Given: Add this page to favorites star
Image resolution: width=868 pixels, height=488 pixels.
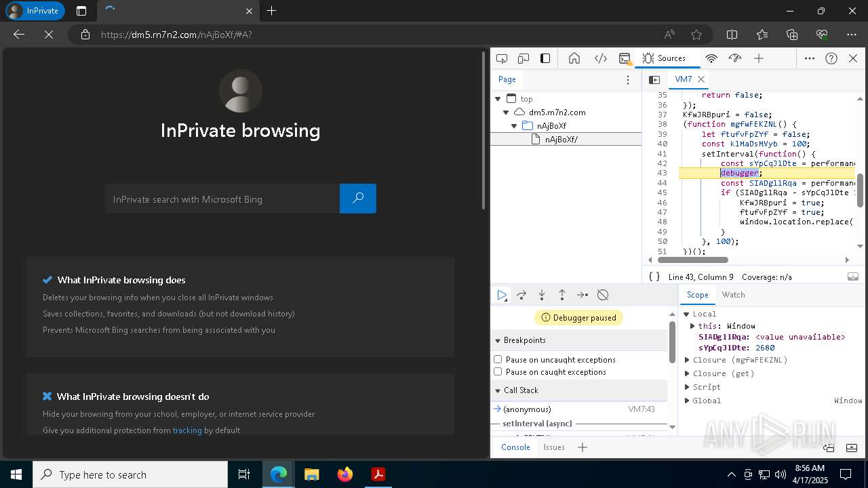Looking at the screenshot, I should (x=696, y=35).
